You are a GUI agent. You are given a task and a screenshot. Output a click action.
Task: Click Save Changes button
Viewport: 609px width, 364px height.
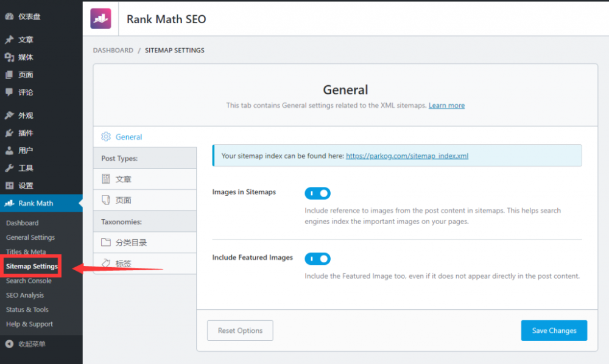click(x=554, y=331)
